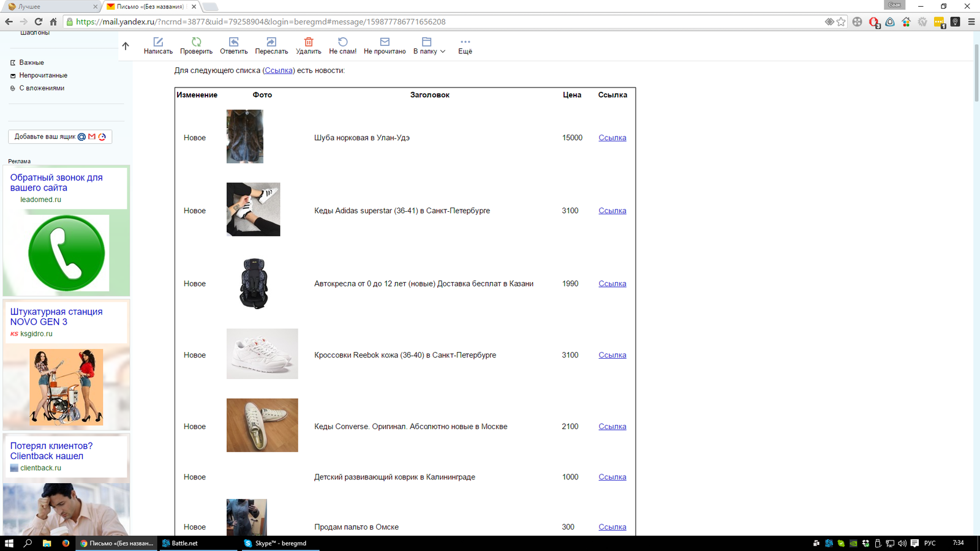Click the car seat photo thumbnail
Viewport: 980px width, 551px height.
pyautogui.click(x=254, y=283)
